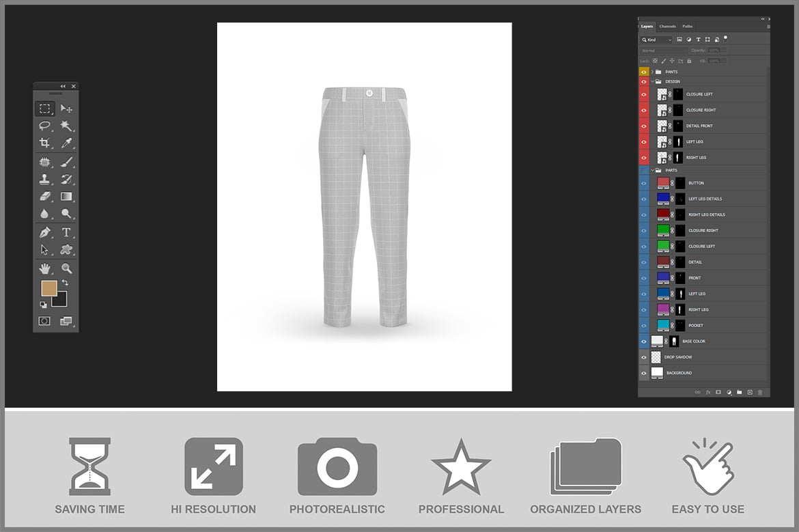799x532 pixels.
Task: Click the Create new layer icon
Action: tap(750, 393)
